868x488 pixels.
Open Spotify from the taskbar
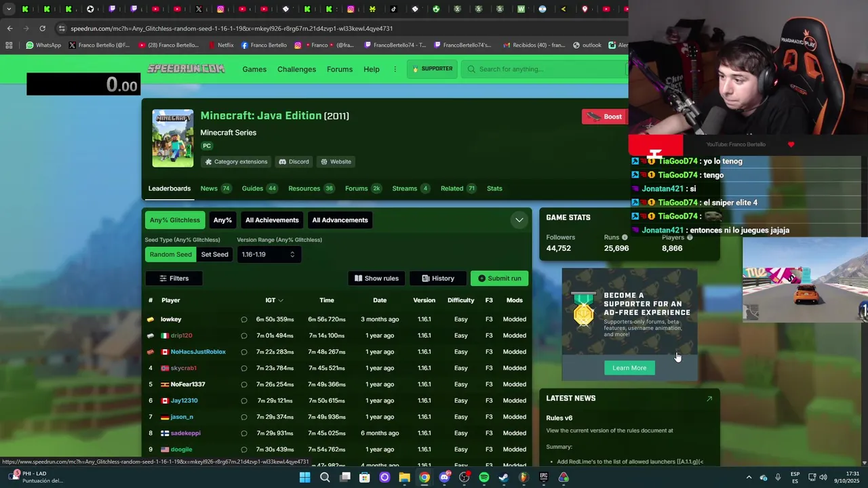pos(484,478)
